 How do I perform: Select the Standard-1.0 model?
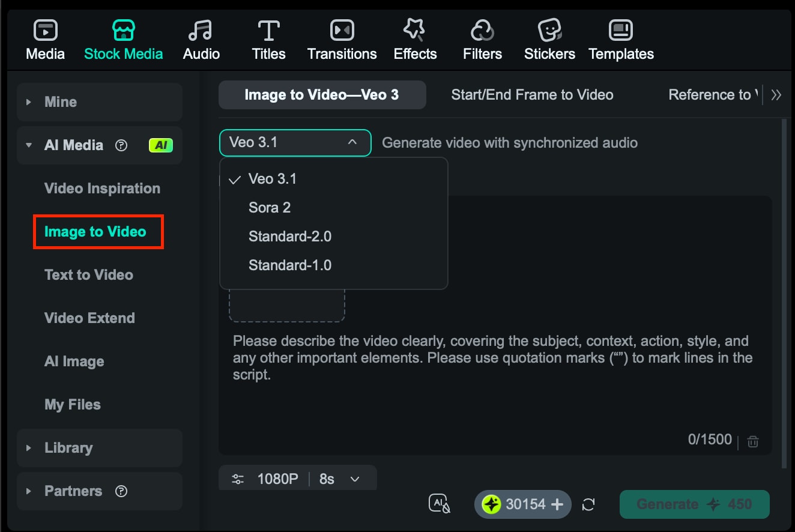290,265
